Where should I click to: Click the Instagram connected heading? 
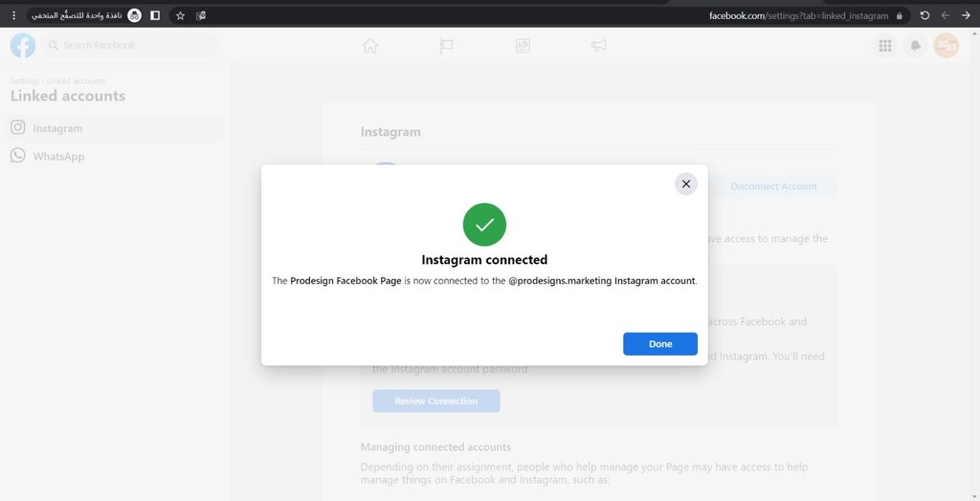point(484,260)
